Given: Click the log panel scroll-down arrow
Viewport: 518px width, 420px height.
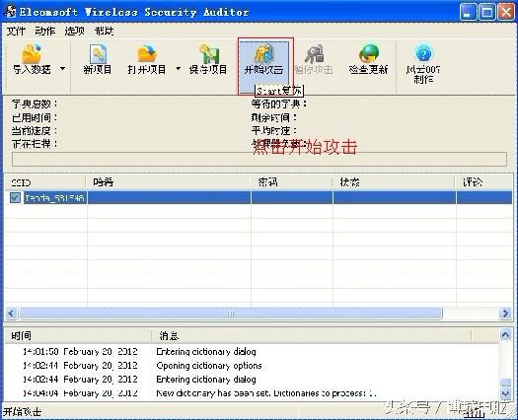Looking at the screenshot, I should (x=505, y=394).
